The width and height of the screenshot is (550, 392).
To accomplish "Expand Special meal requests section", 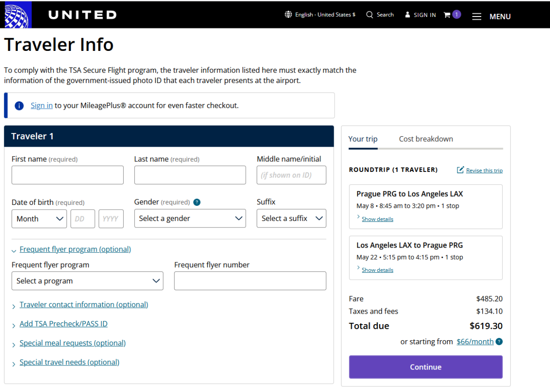I will [72, 343].
